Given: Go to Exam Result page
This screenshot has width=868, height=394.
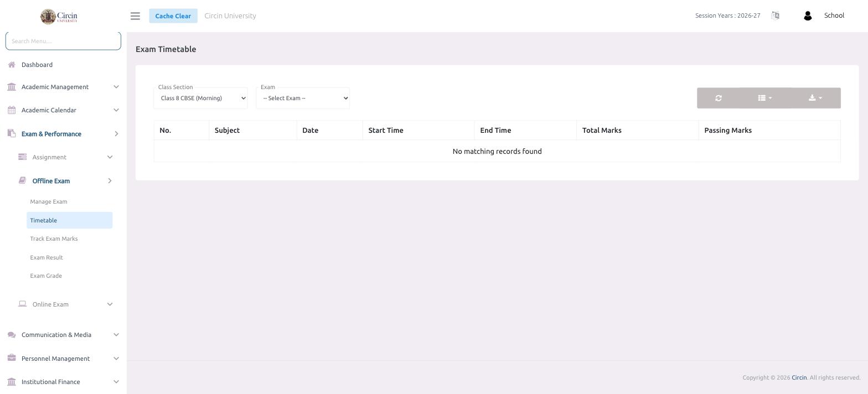Looking at the screenshot, I should (x=46, y=257).
